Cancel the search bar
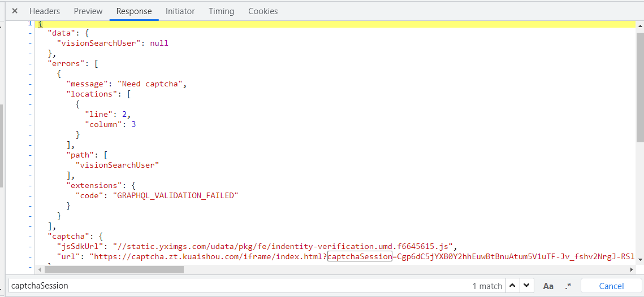The width and height of the screenshot is (644, 297). pos(611,286)
